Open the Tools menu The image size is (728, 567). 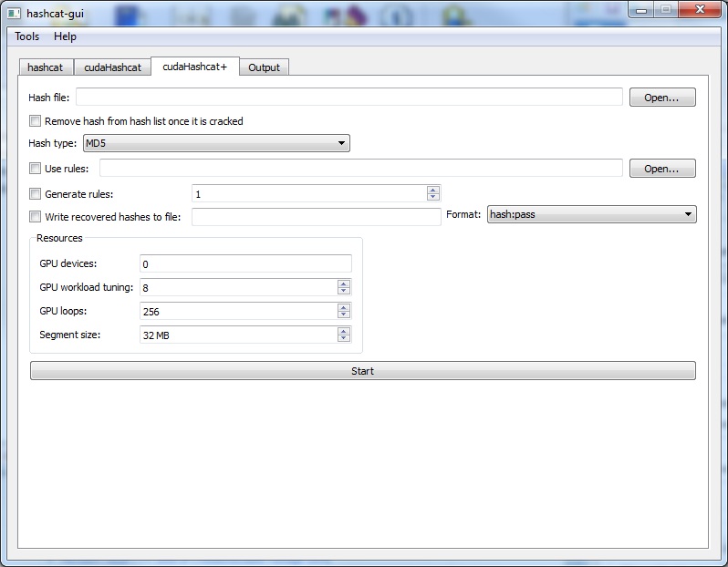27,36
